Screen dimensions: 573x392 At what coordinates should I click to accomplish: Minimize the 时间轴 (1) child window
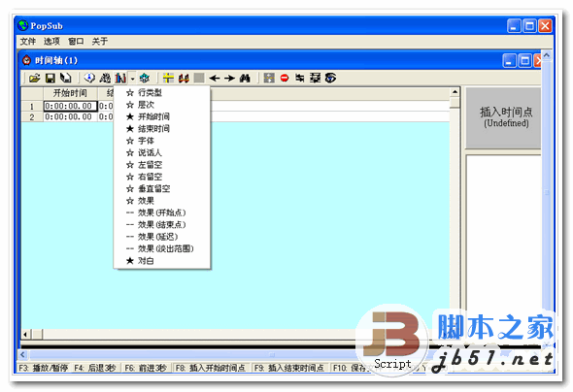(x=510, y=60)
